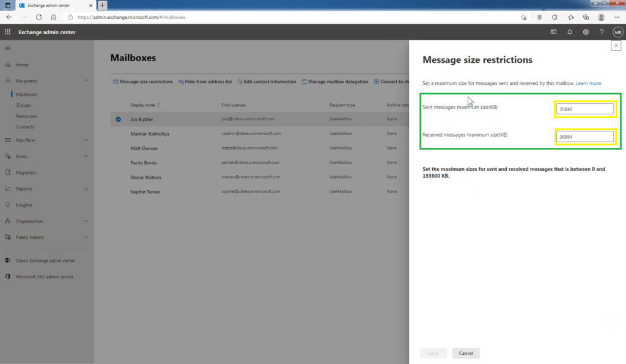The image size is (626, 364).
Task: Close the Message size restrictions panel
Action: (x=616, y=45)
